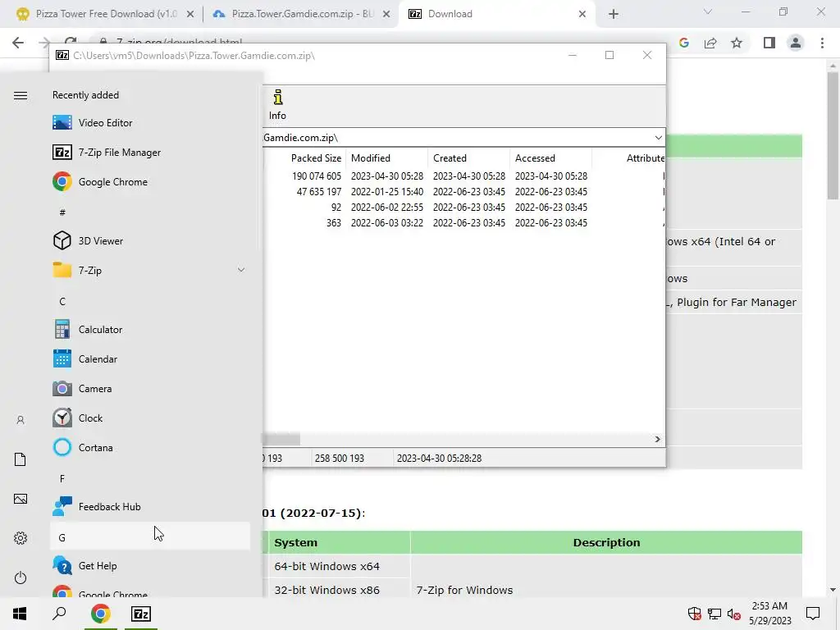Click the Power button in Start sidebar

point(21,577)
